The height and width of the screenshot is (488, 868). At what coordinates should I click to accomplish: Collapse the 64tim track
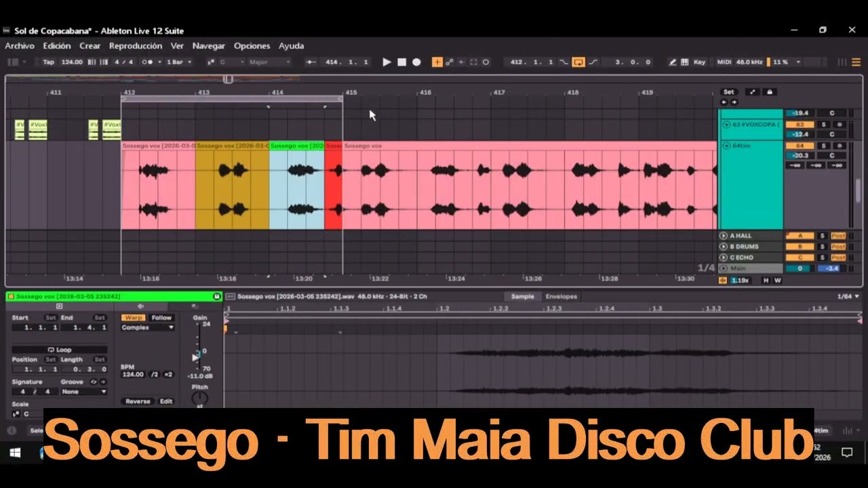click(x=726, y=146)
